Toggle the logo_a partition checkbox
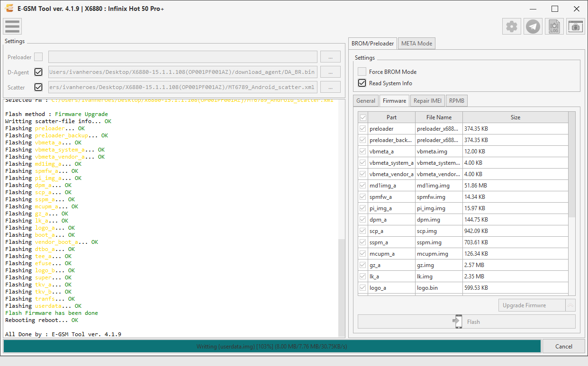Screen dimensions: 588x366 pyautogui.click(x=363, y=288)
